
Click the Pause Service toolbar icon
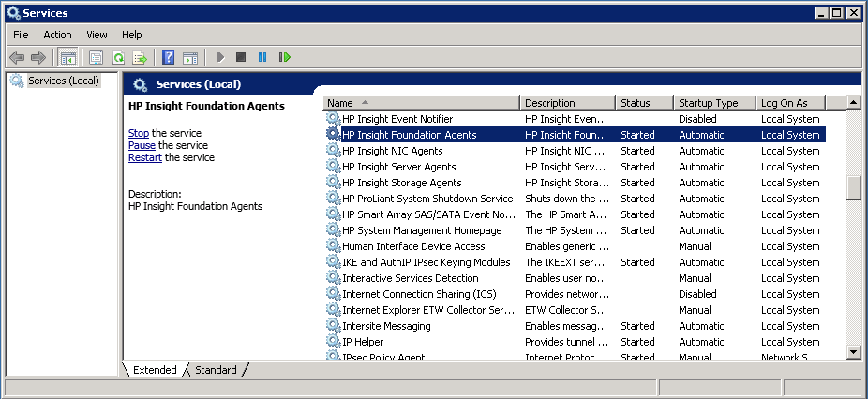click(262, 57)
